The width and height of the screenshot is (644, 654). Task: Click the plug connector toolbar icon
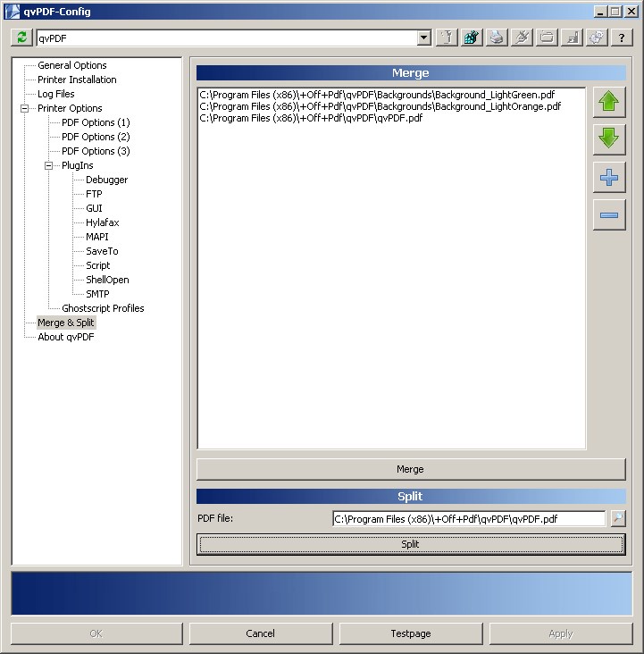click(x=522, y=38)
